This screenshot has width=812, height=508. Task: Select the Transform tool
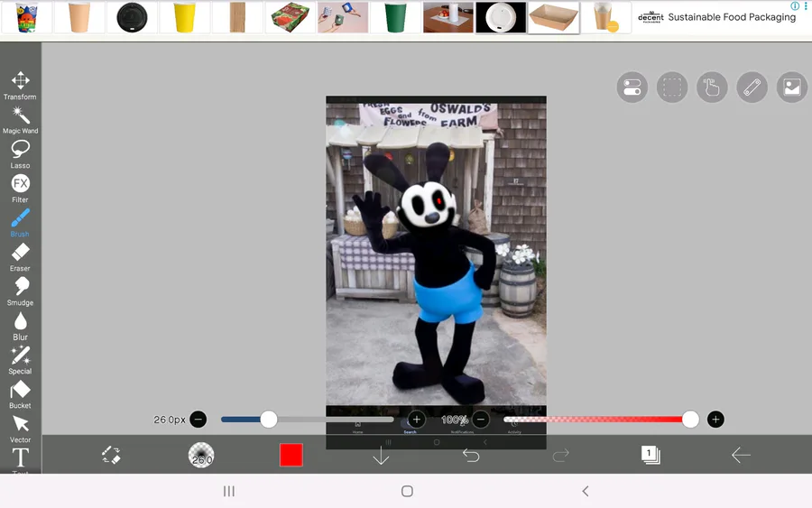tap(20, 86)
